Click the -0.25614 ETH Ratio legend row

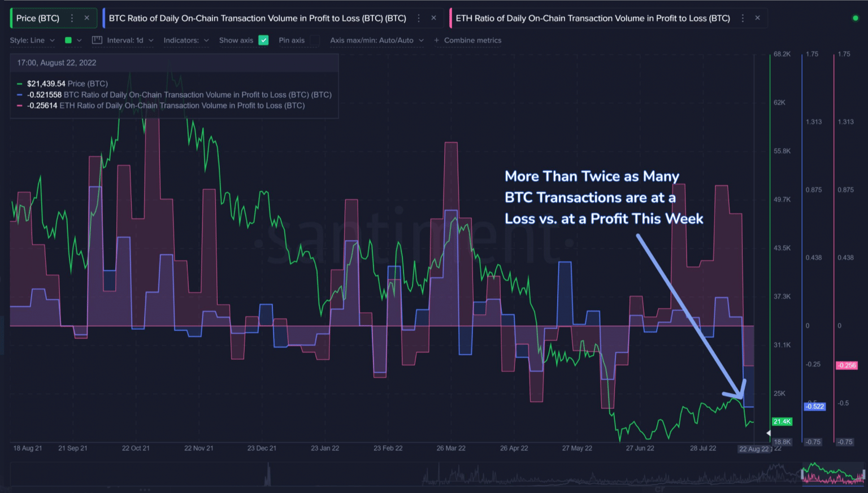[161, 106]
